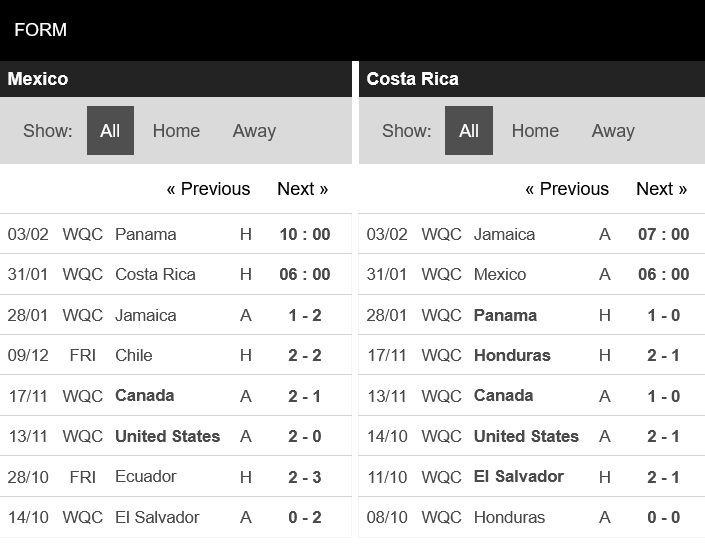Click Previous in Costa Rica panel
Image resolution: width=705 pixels, height=547 pixels.
[567, 189]
